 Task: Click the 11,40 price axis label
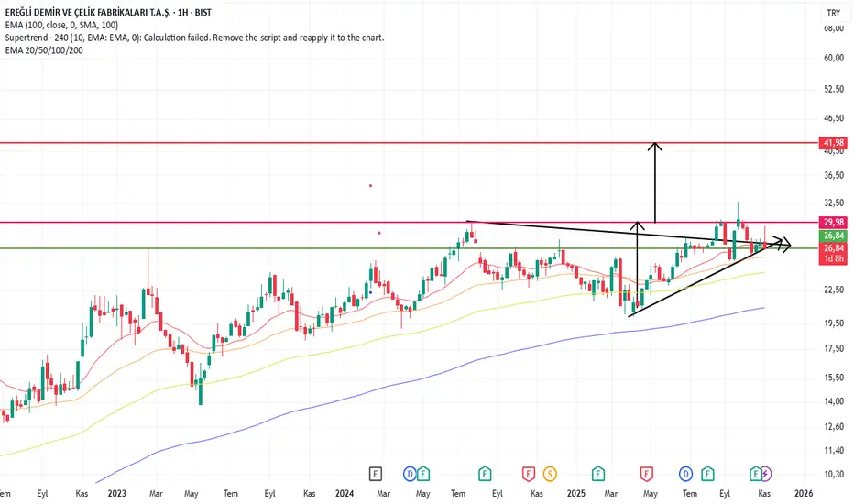(834, 450)
